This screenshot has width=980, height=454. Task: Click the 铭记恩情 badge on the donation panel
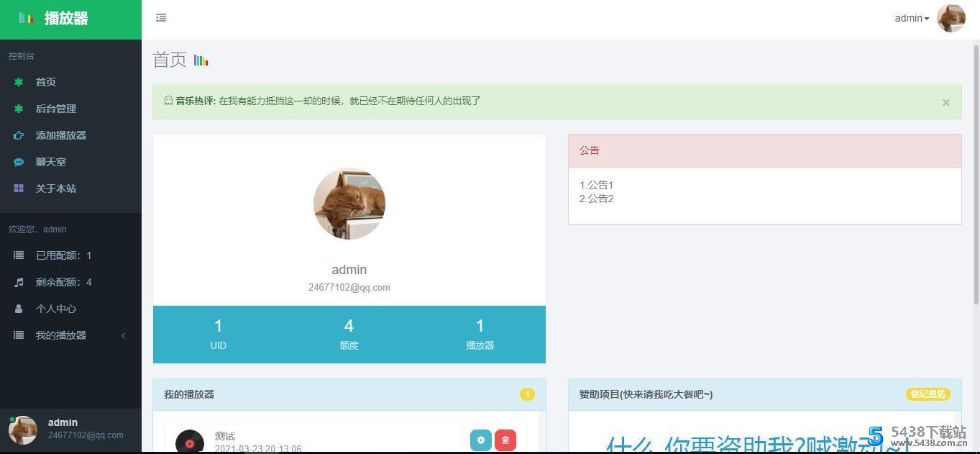[x=928, y=394]
